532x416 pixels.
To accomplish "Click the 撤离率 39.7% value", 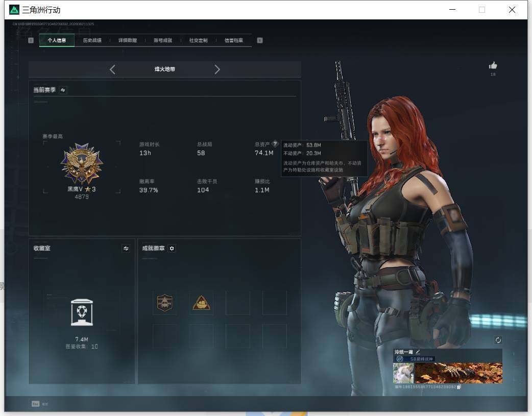I will click(x=149, y=190).
